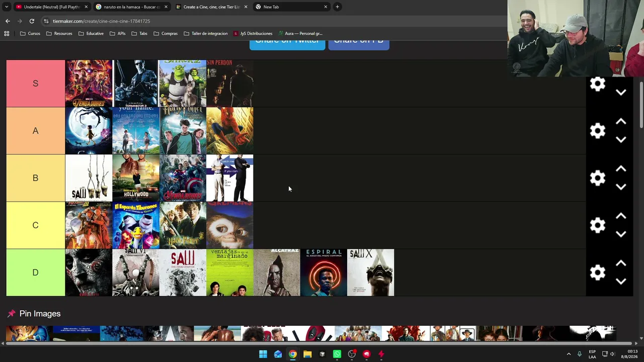Viewport: 644px width, 362px height.
Task: Click the green D tier label
Action: click(35, 273)
